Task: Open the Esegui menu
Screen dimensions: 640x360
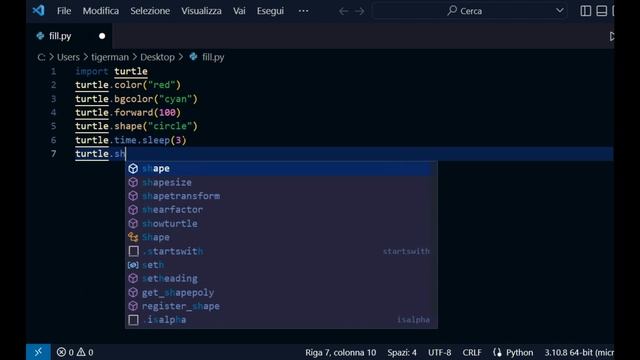Action: coord(270,11)
